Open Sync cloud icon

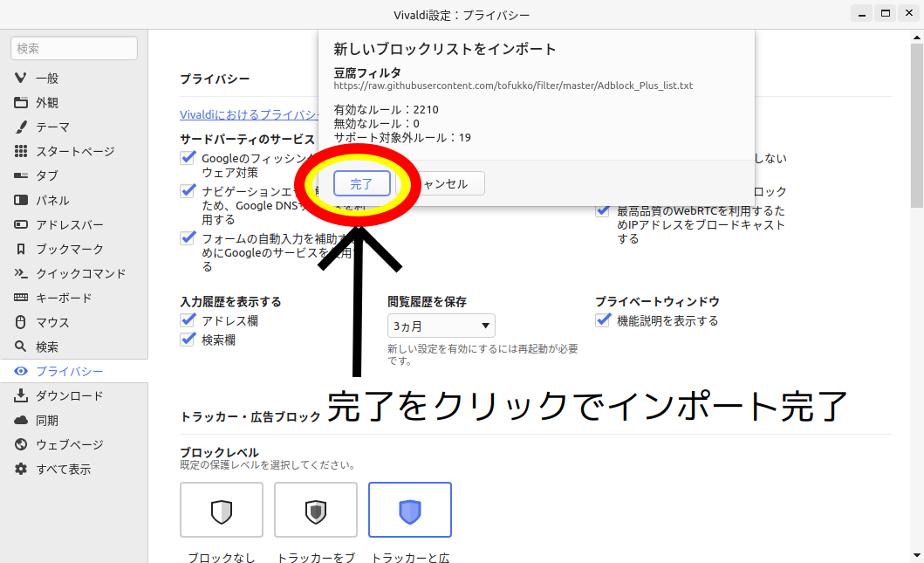point(21,420)
